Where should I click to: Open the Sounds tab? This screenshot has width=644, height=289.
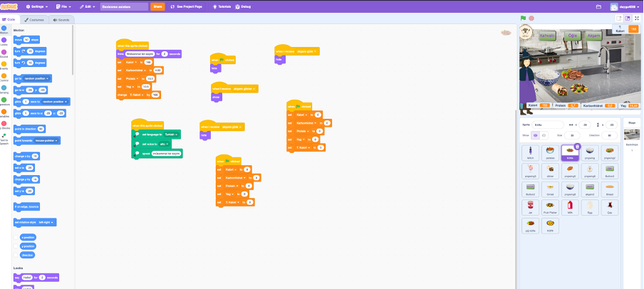coord(61,19)
